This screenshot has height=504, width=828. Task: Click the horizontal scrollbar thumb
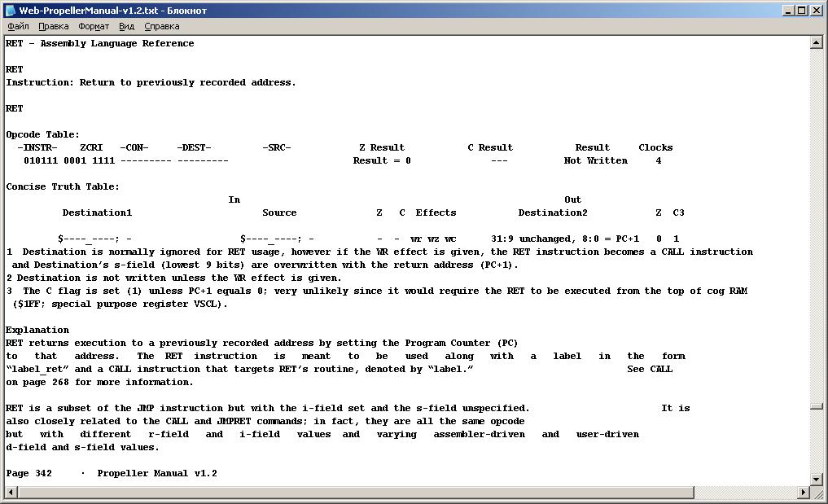coord(407,493)
